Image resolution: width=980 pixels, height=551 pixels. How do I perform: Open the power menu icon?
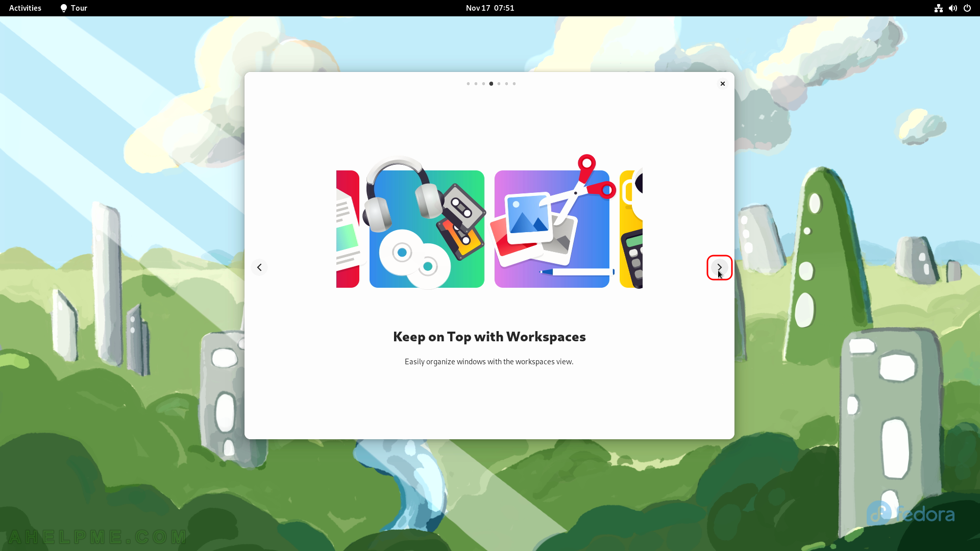pyautogui.click(x=967, y=8)
